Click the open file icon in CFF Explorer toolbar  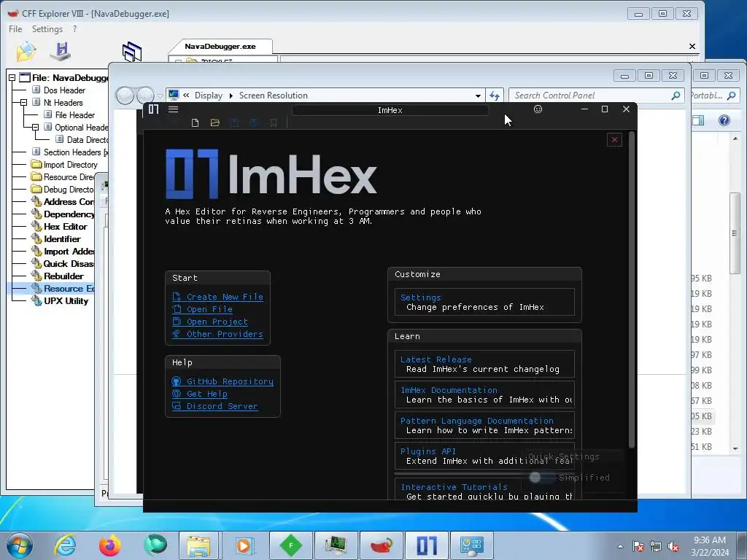pyautogui.click(x=26, y=52)
